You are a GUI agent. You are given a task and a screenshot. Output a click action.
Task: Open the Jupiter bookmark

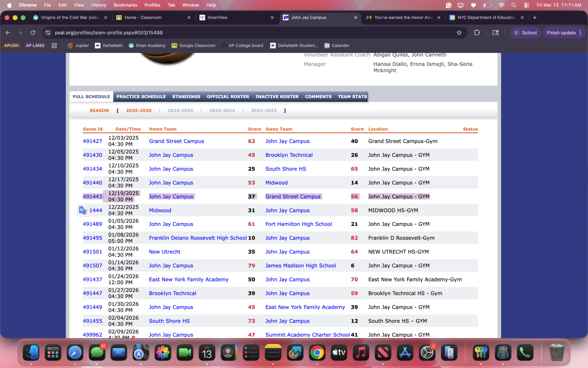(78, 46)
